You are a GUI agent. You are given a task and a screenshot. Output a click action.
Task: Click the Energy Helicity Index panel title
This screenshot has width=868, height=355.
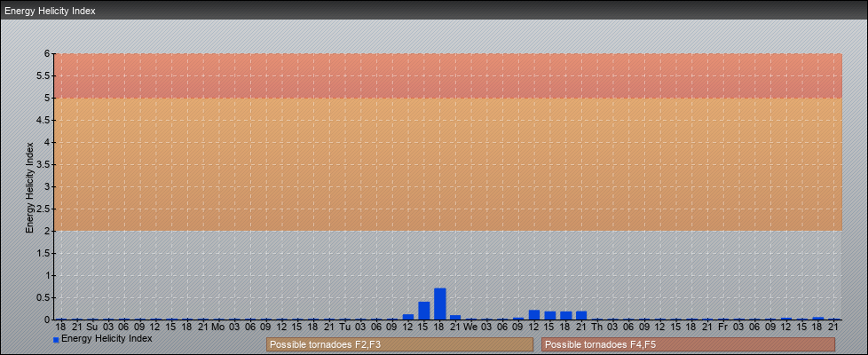pos(51,11)
